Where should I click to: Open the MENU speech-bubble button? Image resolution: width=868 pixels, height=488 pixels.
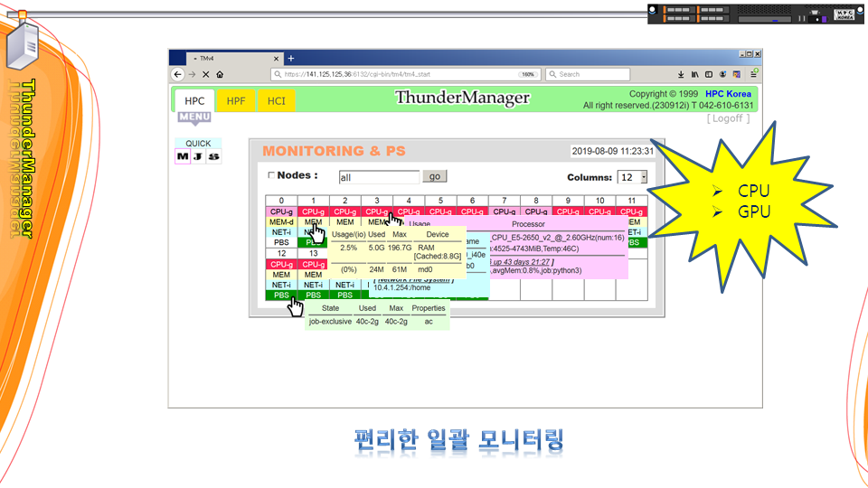click(x=194, y=117)
